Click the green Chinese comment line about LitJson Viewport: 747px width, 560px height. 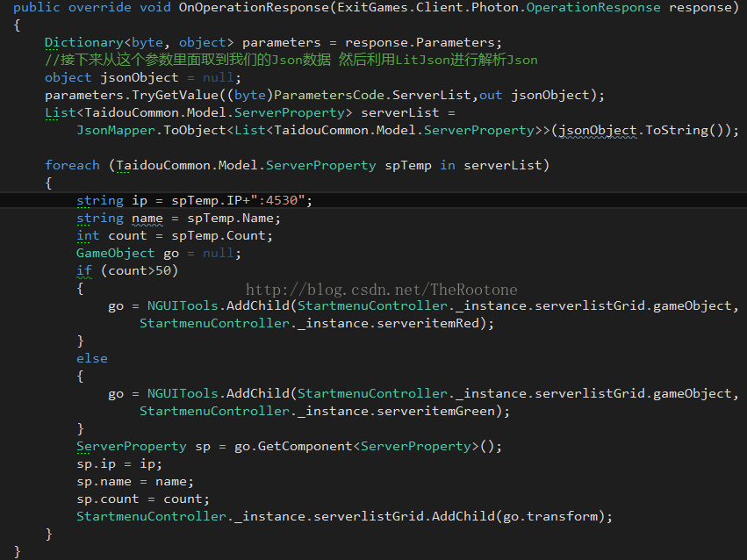(x=291, y=60)
